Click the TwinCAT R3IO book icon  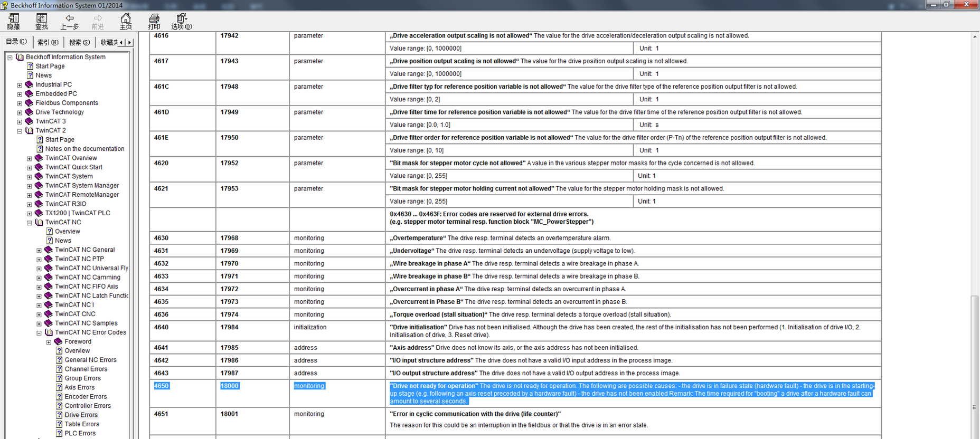point(39,204)
